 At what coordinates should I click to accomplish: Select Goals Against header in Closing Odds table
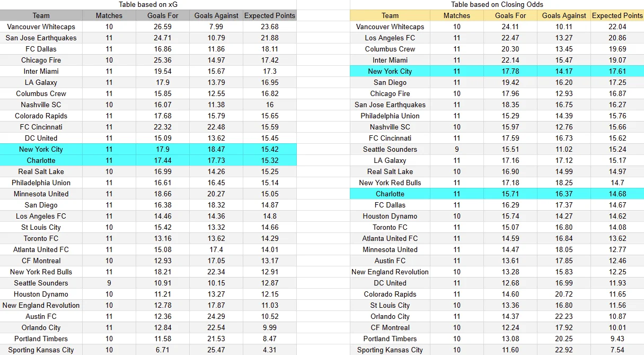564,15
